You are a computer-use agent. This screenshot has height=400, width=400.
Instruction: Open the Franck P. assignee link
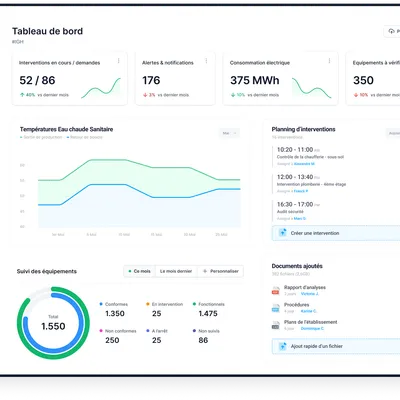(301, 191)
